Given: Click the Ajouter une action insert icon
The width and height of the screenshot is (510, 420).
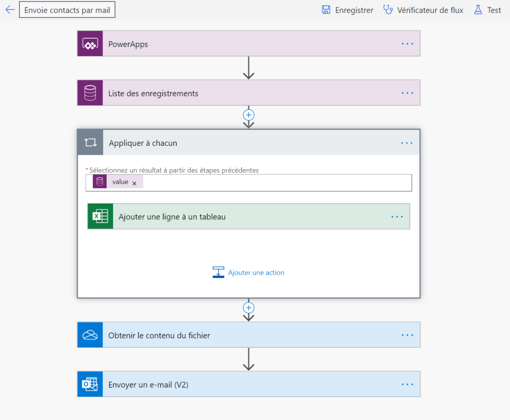Looking at the screenshot, I should (x=218, y=272).
